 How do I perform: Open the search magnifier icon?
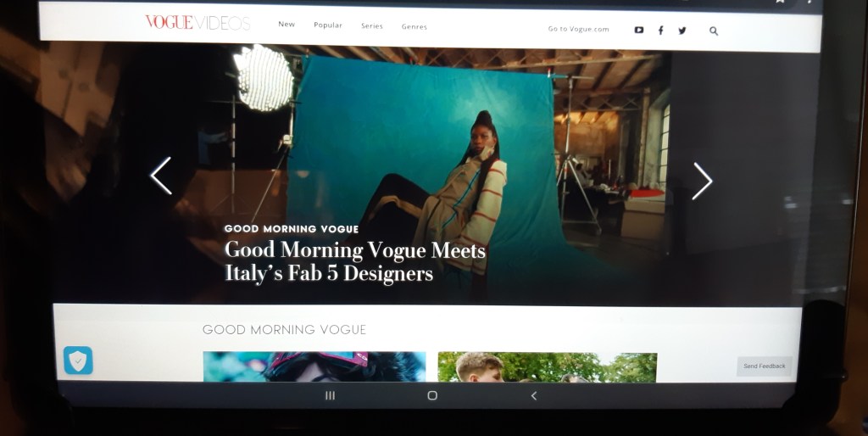tap(714, 31)
